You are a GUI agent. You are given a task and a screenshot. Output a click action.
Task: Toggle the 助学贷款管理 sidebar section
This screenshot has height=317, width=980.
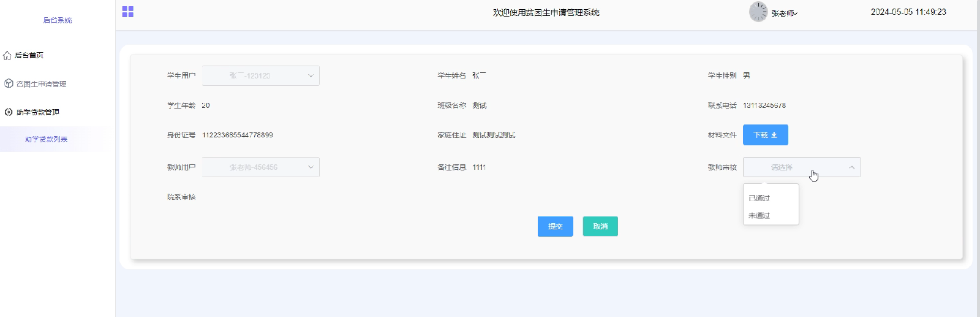(38, 112)
